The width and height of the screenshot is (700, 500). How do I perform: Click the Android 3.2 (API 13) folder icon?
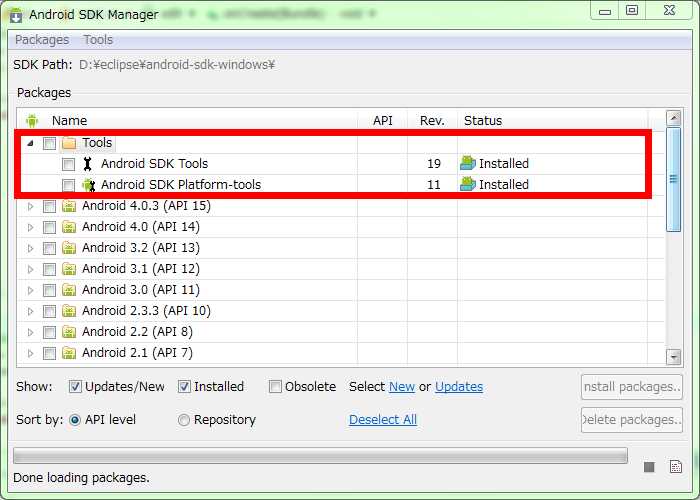tap(69, 248)
